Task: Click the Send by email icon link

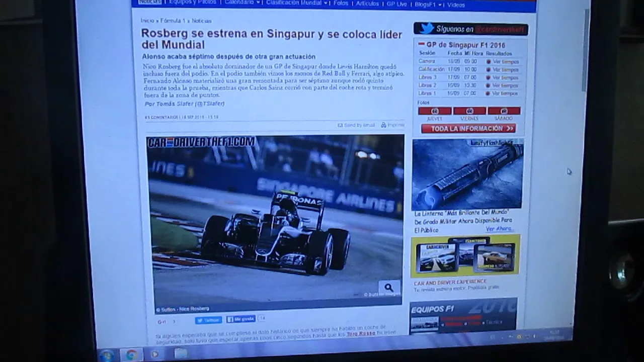Action: pyautogui.click(x=356, y=125)
